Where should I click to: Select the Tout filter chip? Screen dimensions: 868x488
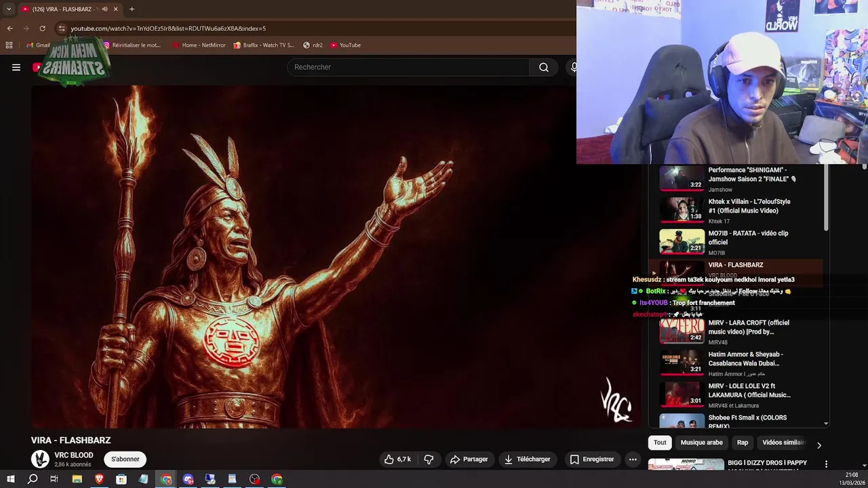pos(660,443)
